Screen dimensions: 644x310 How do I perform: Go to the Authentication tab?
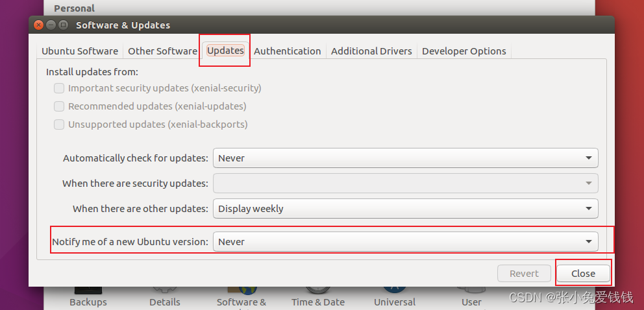coord(287,51)
